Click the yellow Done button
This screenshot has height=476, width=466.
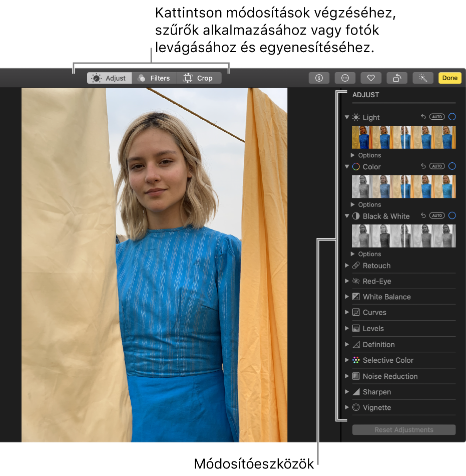click(x=449, y=78)
